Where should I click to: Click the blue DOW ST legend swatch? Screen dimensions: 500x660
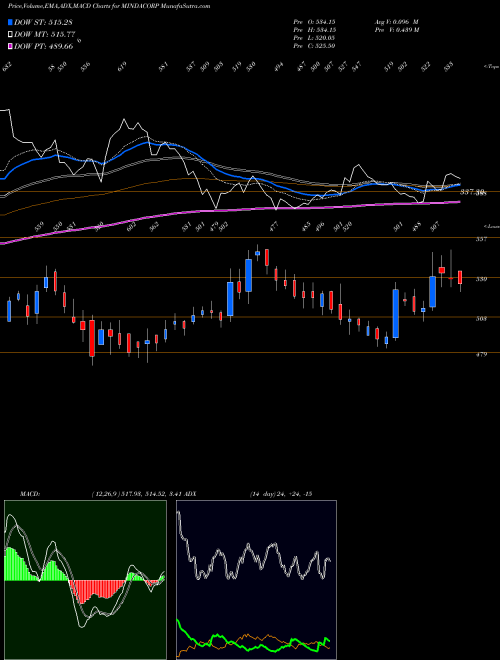coord(11,22)
